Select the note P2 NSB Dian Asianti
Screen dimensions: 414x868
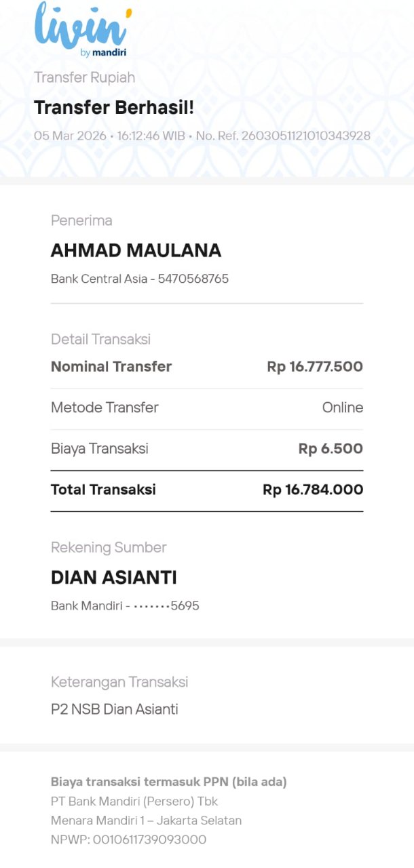(x=115, y=709)
